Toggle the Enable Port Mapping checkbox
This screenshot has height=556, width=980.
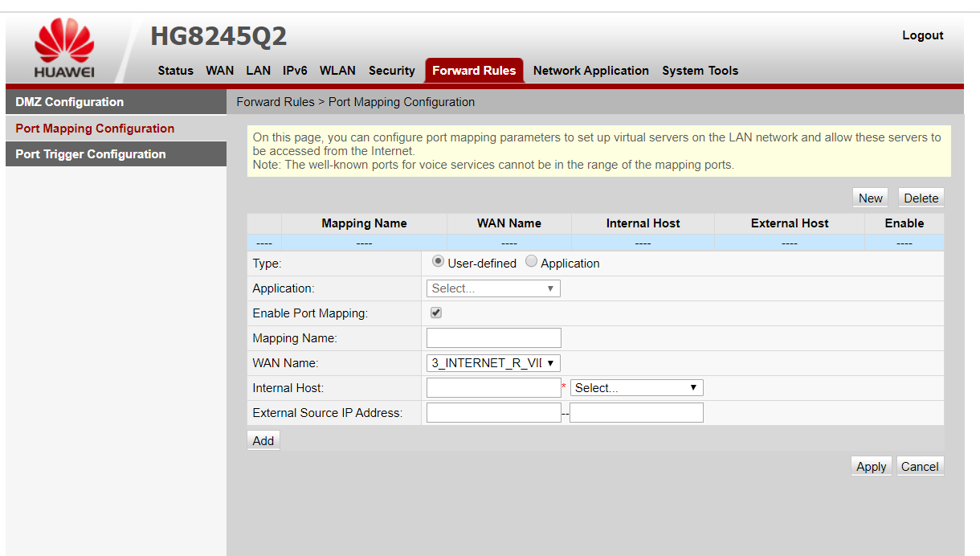pyautogui.click(x=436, y=313)
